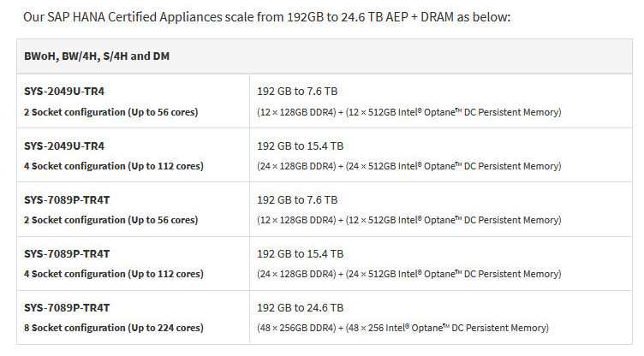Click the intro sentence about SAP HANA Certified Appliances
This screenshot has height=356, width=644.
[x=267, y=17]
